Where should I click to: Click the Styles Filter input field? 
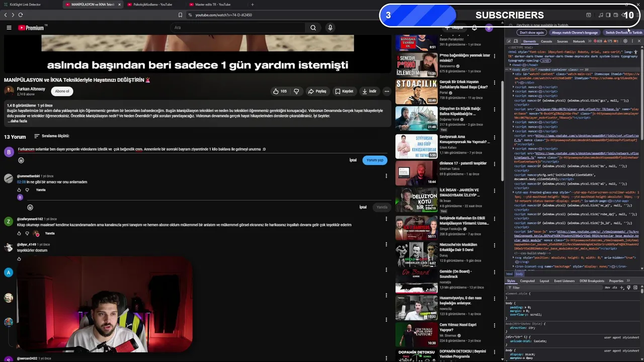pyautogui.click(x=553, y=288)
